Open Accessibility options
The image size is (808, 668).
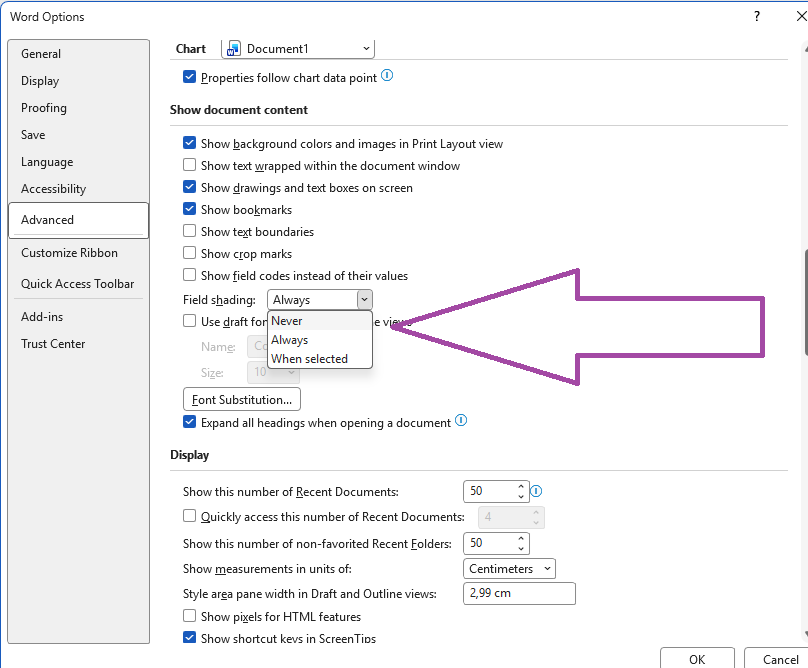(78, 189)
